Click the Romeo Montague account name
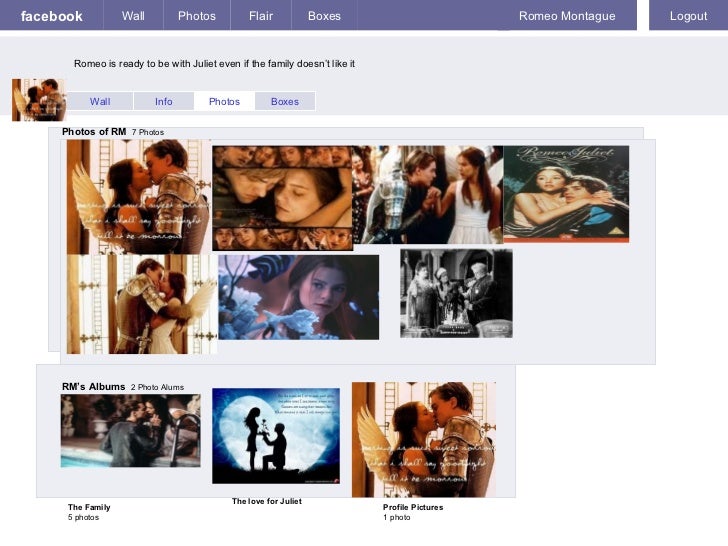The image size is (728, 546). coord(567,16)
